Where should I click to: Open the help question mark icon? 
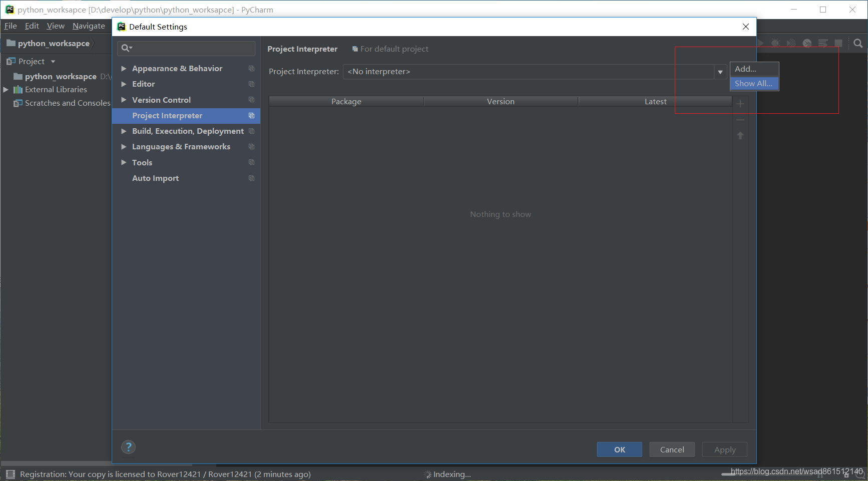[129, 447]
